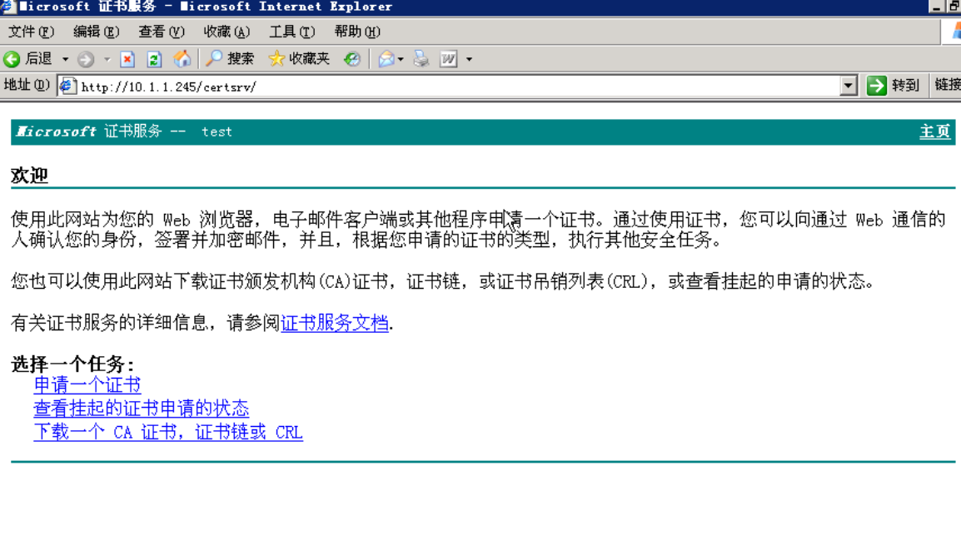Click the Media/History toolbar icon
The height and width of the screenshot is (560, 961).
tap(351, 59)
